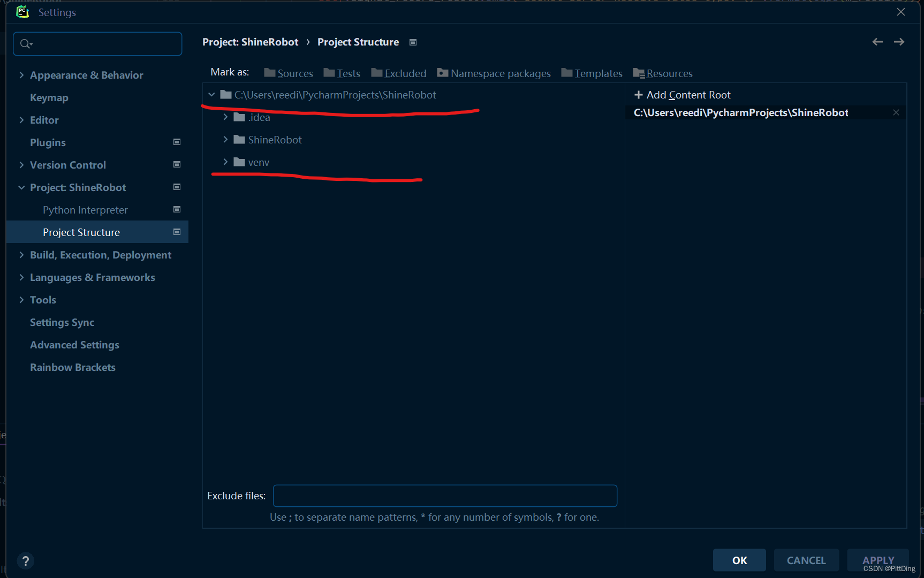Go back with the left arrow
924x578 pixels.
coord(877,42)
